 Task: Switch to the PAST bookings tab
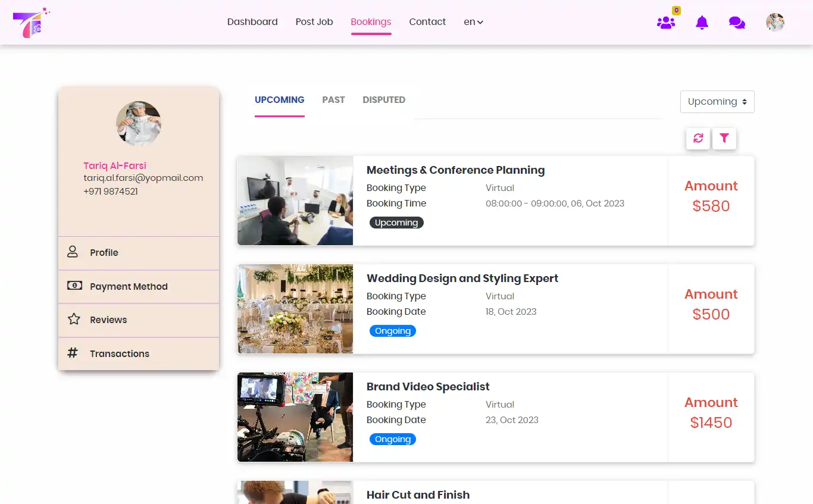click(x=333, y=99)
